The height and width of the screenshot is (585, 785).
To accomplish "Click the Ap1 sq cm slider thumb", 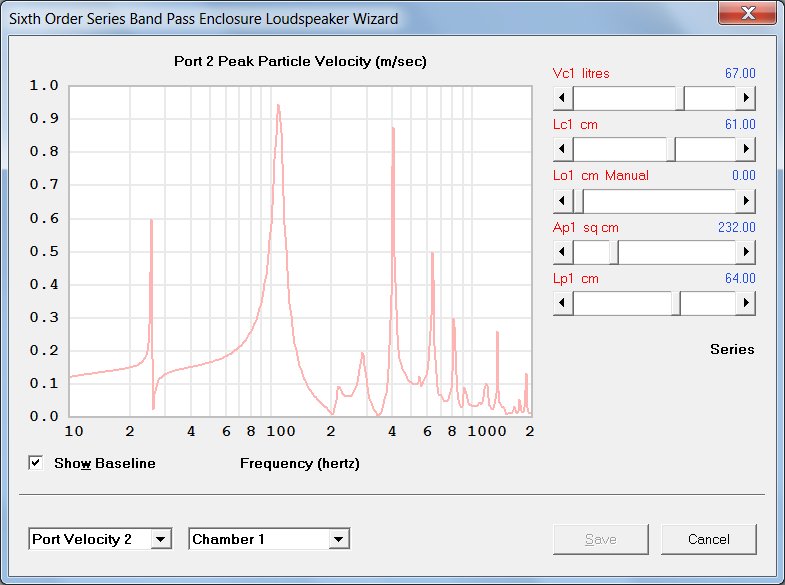I will [x=614, y=252].
